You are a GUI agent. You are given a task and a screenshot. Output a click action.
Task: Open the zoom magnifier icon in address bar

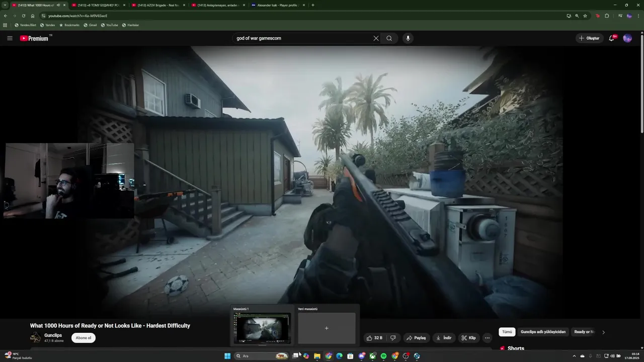577,16
